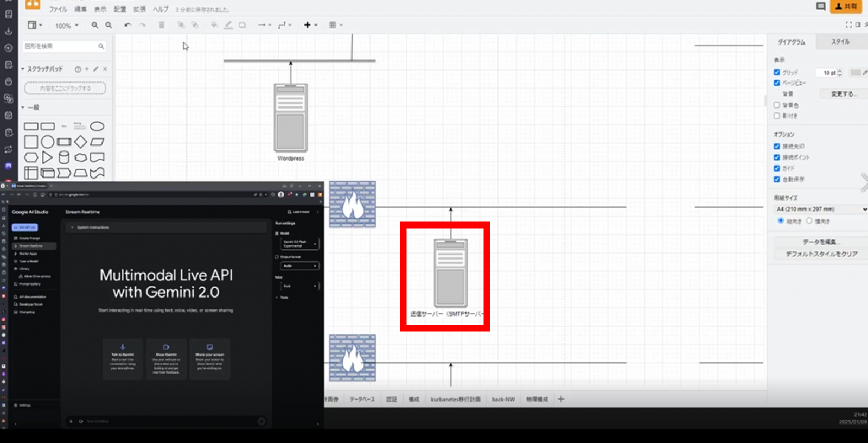The width and height of the screenshot is (868, 443).
Task: Toggle the 接続矢印 checkbox
Action: 777,147
